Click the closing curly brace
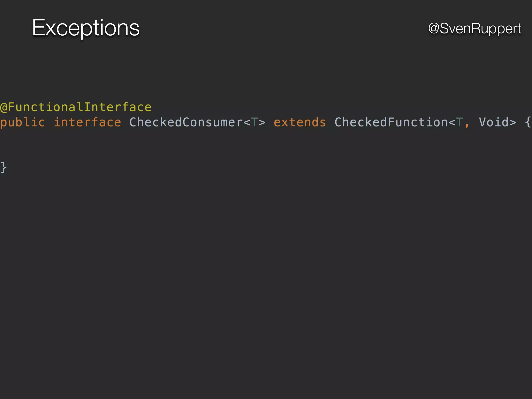532x399 pixels. click(x=4, y=168)
